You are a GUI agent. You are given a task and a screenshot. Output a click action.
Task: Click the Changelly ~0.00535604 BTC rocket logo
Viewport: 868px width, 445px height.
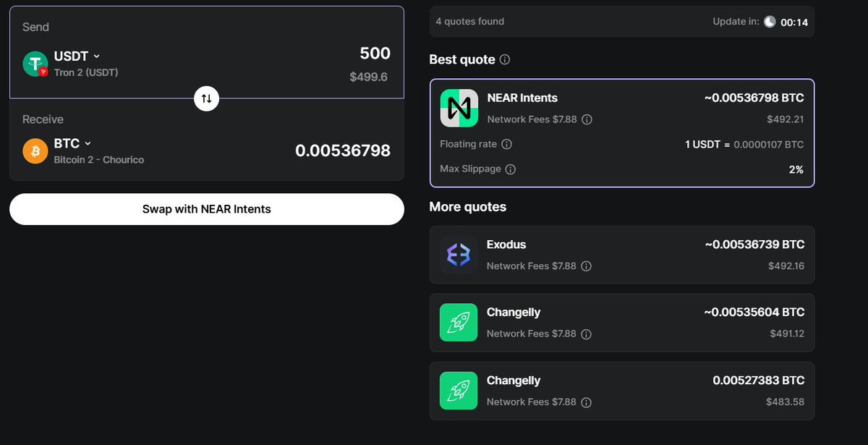coord(459,323)
